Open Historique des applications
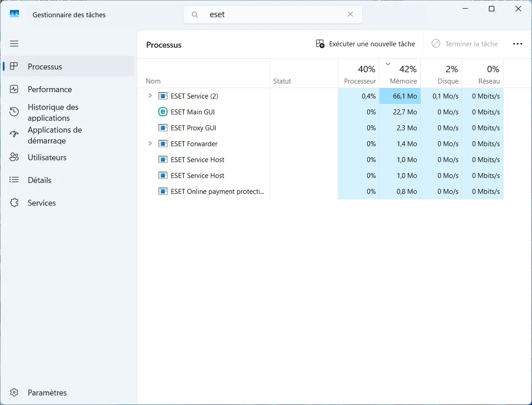The width and height of the screenshot is (532, 405). [69, 112]
